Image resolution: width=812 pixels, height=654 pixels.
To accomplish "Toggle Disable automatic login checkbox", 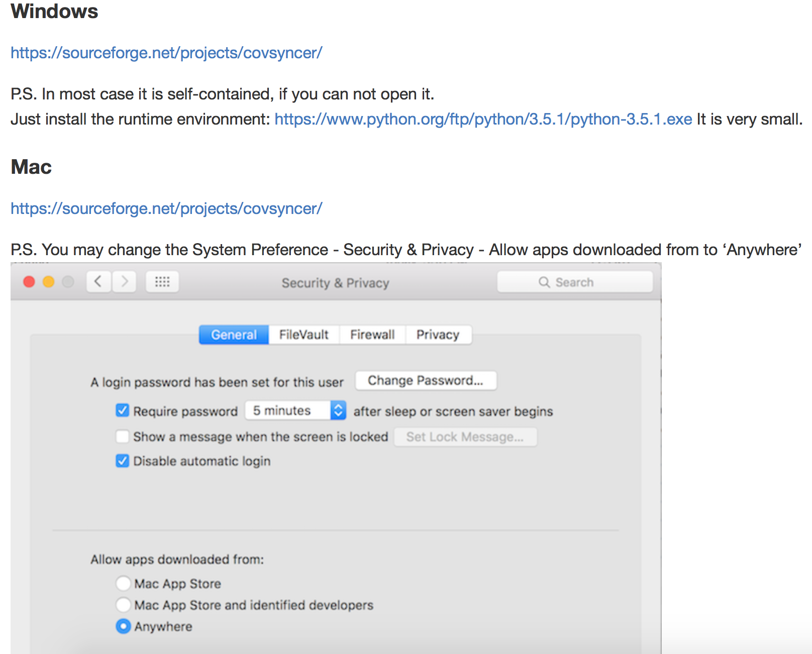I will [x=122, y=461].
